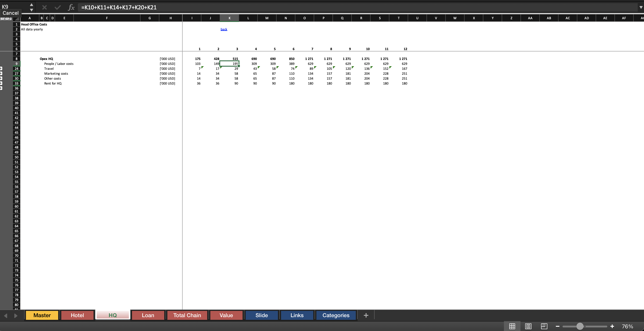Select column AB header
644x331 pixels.
coord(549,18)
